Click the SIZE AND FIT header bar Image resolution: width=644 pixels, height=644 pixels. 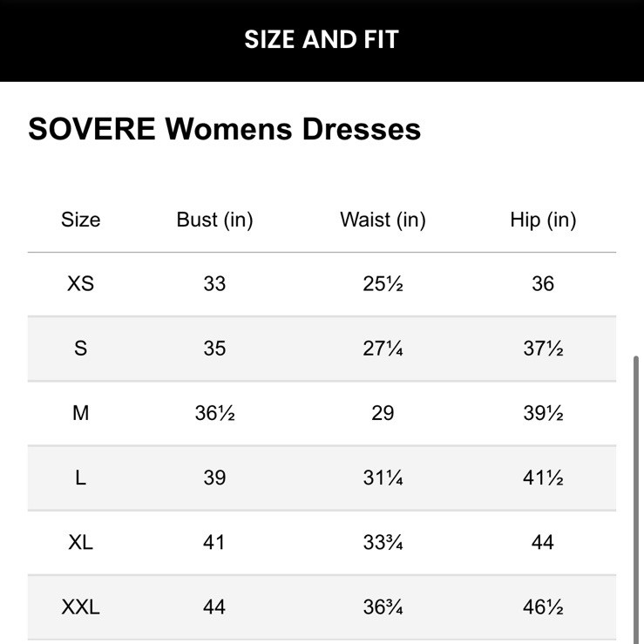tap(322, 40)
